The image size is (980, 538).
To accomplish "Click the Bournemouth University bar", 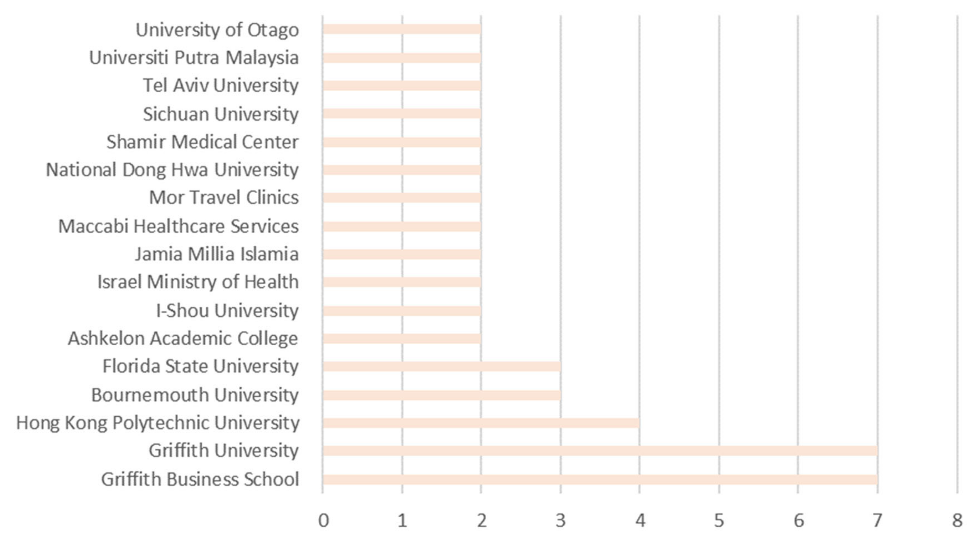I will click(441, 395).
